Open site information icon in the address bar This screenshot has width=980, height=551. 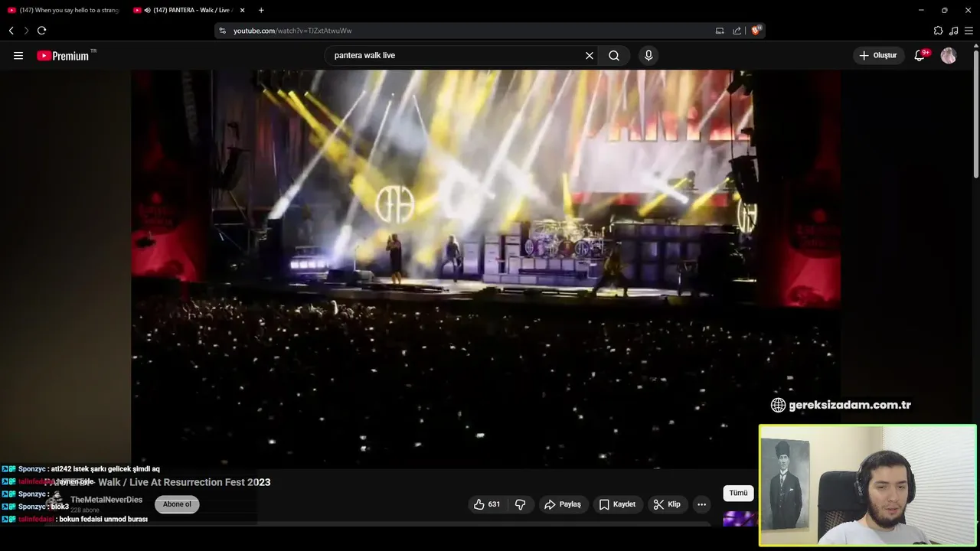[x=223, y=31]
